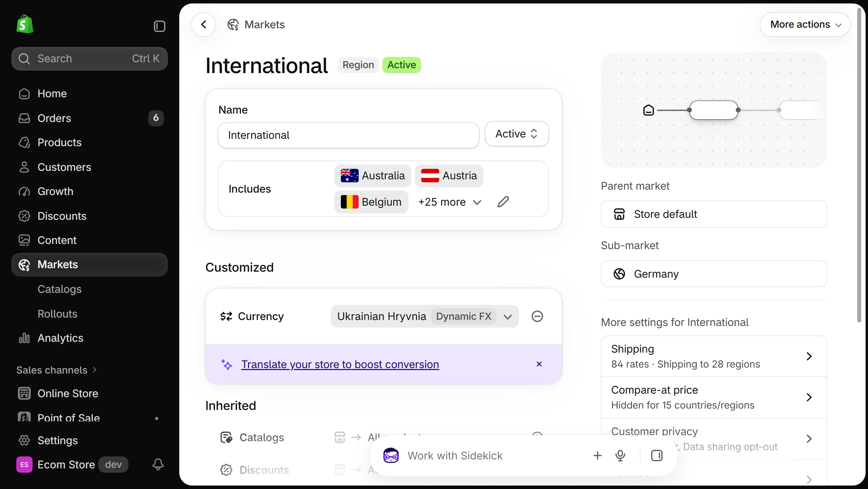This screenshot has height=489, width=868.
Task: Click the Belgium country chip
Action: (x=371, y=202)
